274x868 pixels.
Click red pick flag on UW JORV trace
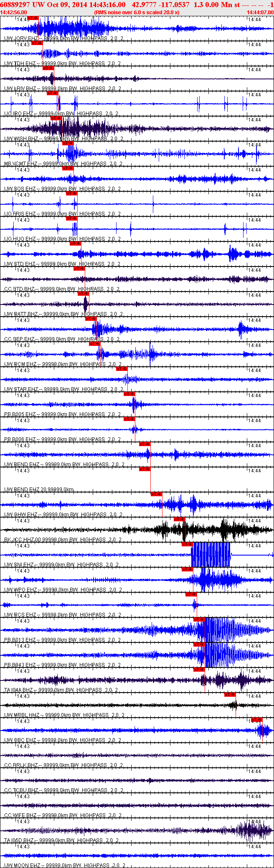[x=33, y=18]
